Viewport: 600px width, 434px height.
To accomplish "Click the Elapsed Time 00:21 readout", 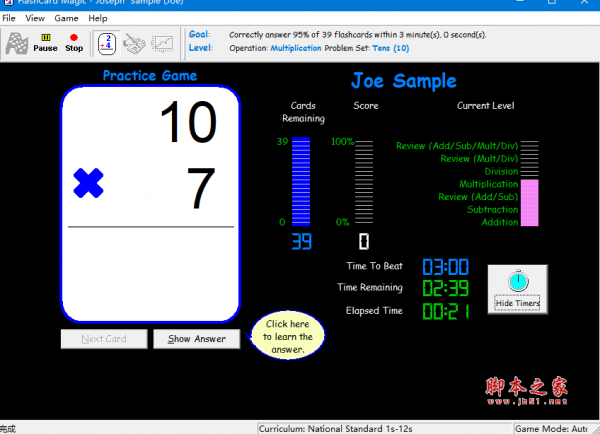I will coord(446,311).
